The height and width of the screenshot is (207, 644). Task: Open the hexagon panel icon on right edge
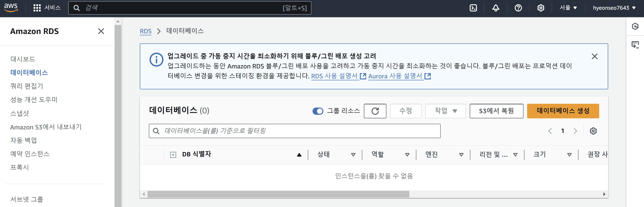635,27
